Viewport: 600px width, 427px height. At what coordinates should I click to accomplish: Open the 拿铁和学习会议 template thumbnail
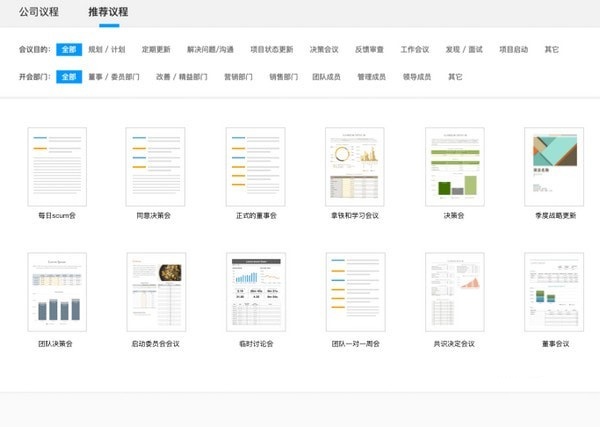click(x=355, y=166)
